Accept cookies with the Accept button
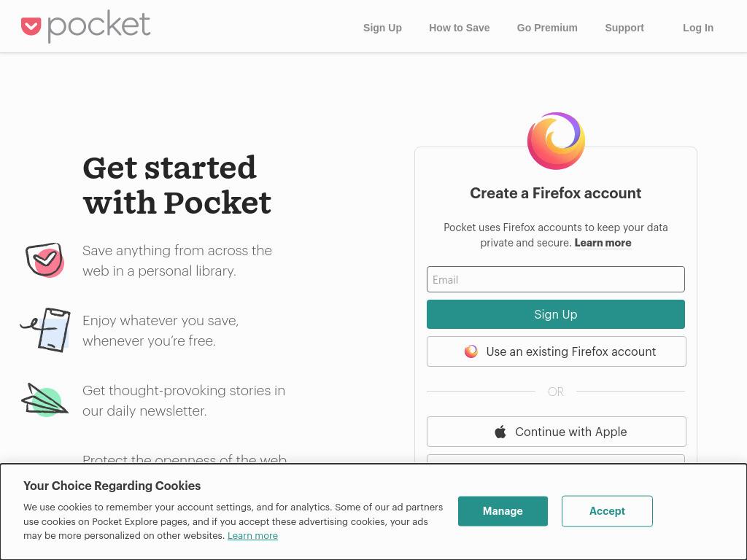 (x=607, y=511)
